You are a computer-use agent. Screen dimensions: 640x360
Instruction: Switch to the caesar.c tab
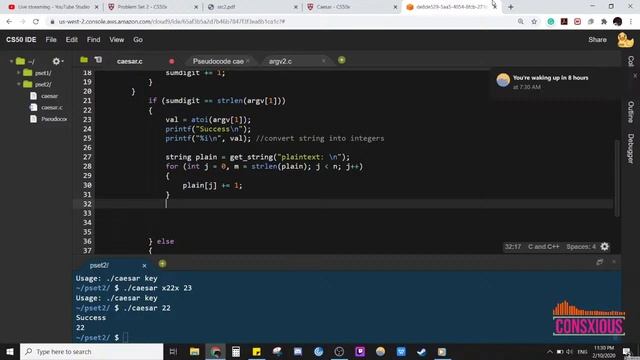(130, 61)
